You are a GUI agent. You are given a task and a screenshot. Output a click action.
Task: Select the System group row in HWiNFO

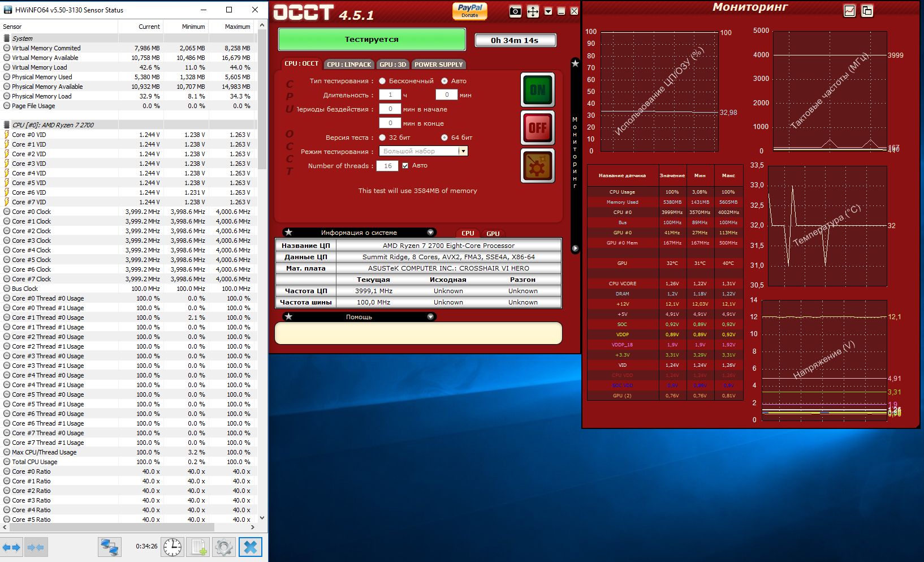(x=128, y=38)
